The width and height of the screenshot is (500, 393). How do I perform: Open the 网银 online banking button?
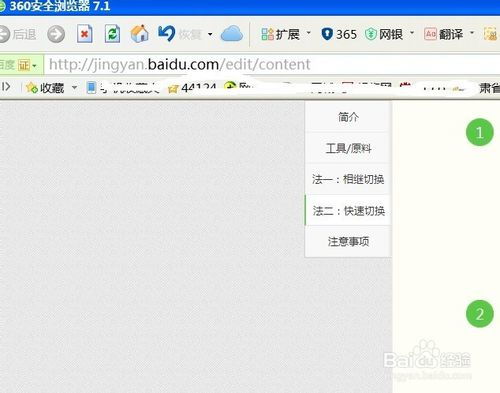tap(384, 34)
